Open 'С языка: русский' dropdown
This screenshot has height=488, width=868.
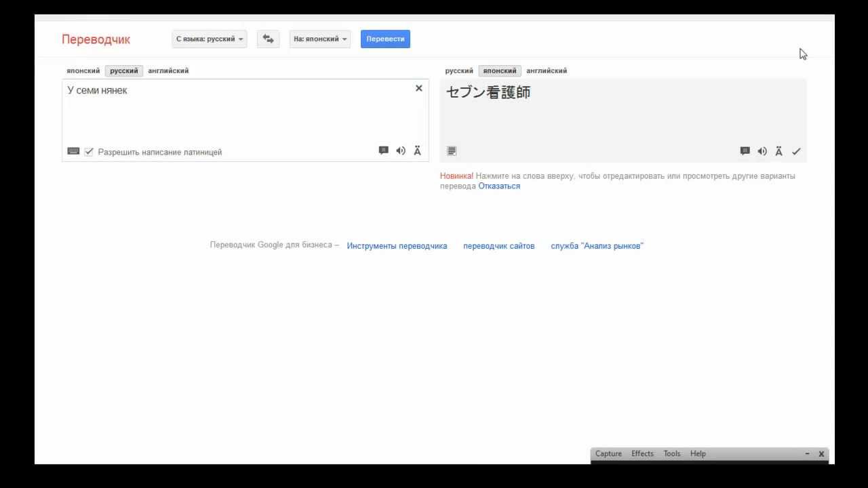coord(210,39)
